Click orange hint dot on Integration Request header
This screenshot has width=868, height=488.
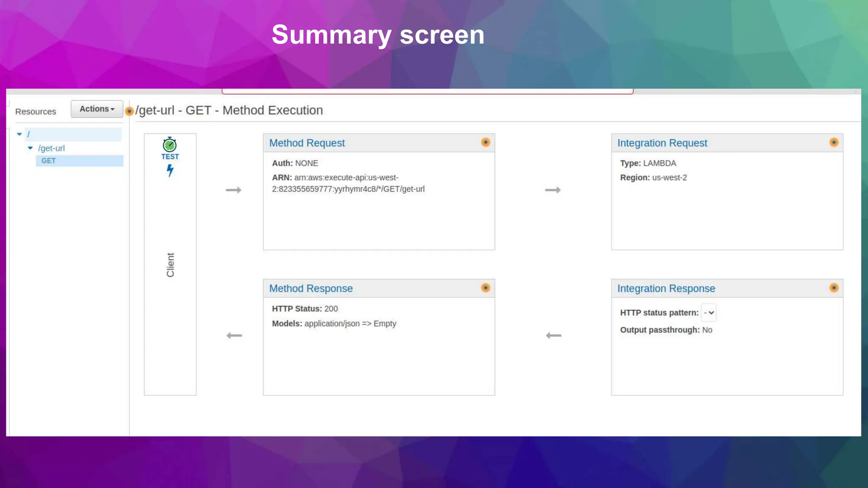(x=834, y=142)
